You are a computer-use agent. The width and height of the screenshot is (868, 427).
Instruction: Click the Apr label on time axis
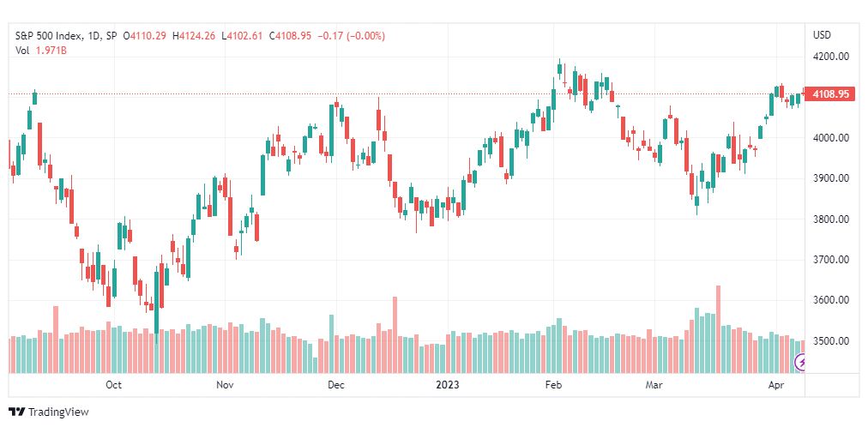(777, 385)
